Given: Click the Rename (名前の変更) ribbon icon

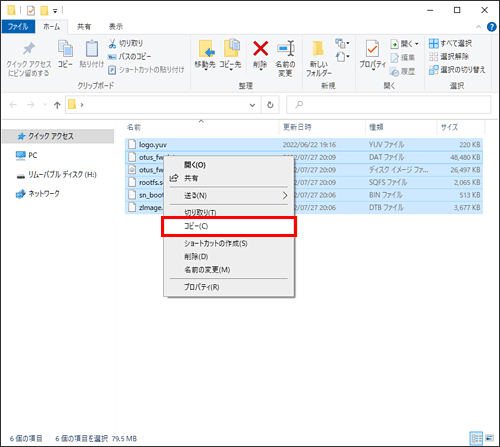Looking at the screenshot, I should point(286,49).
